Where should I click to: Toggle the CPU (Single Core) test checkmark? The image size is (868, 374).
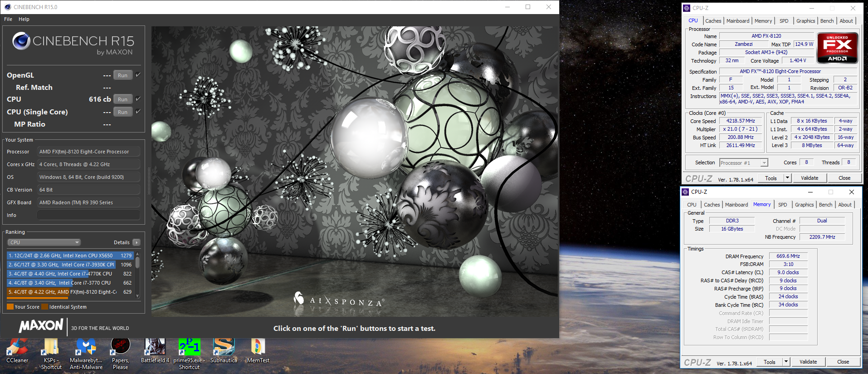(138, 111)
